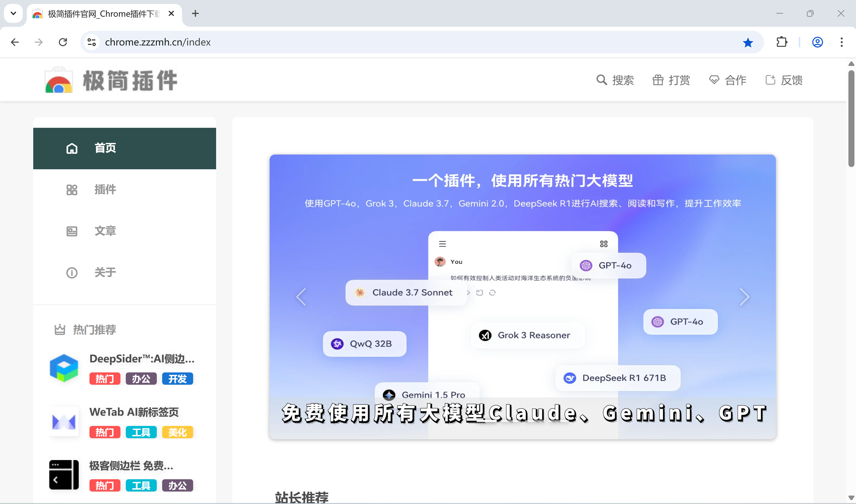Go back using browser back arrow
The width and height of the screenshot is (856, 504).
[15, 42]
